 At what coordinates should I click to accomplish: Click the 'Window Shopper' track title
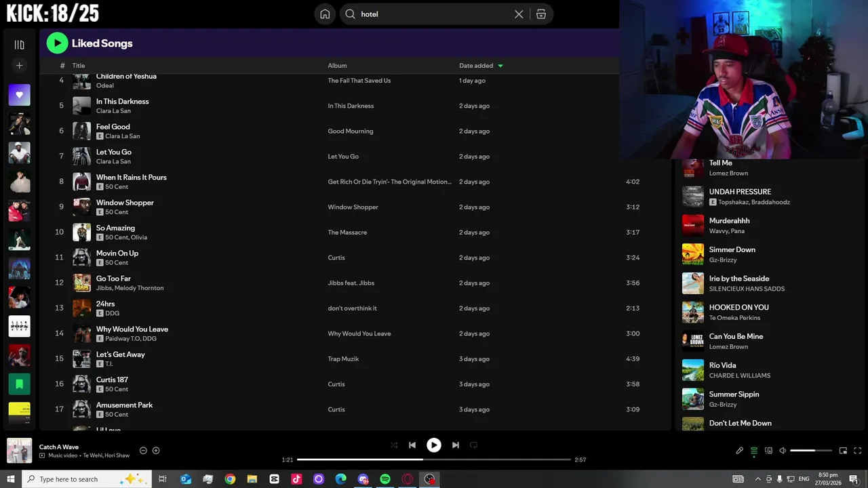125,203
